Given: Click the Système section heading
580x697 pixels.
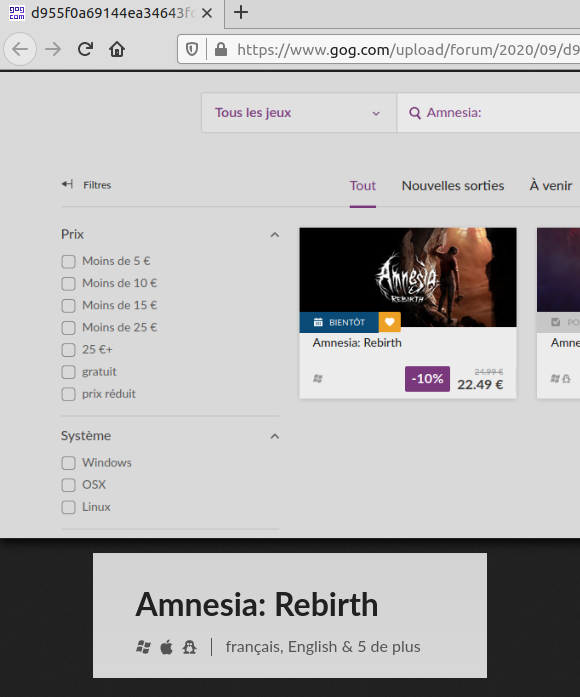Looking at the screenshot, I should pos(86,436).
